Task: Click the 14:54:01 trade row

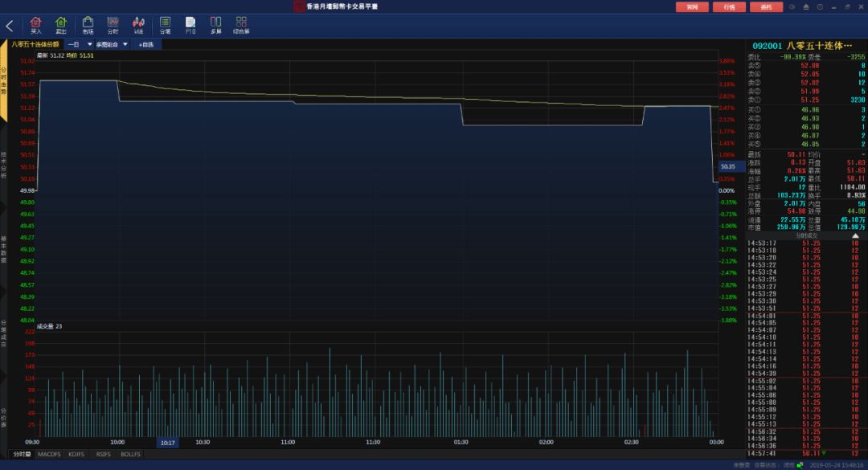Action: pos(806,316)
